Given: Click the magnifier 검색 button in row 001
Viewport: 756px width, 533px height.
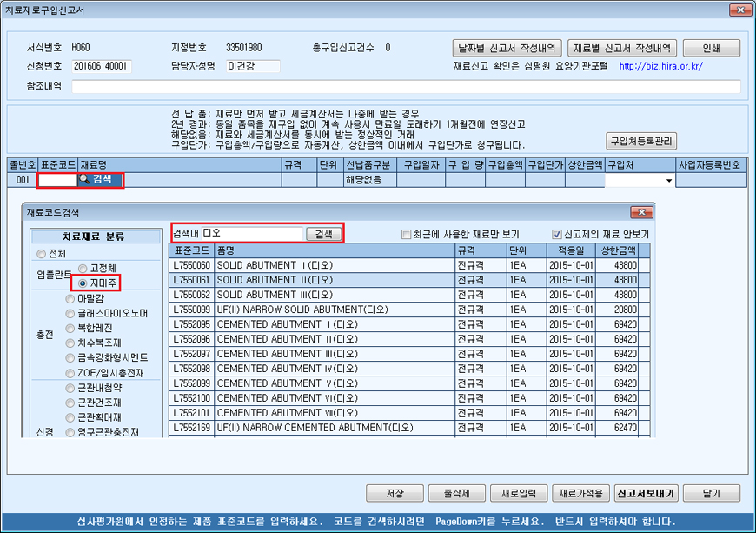Looking at the screenshot, I should coord(100,180).
